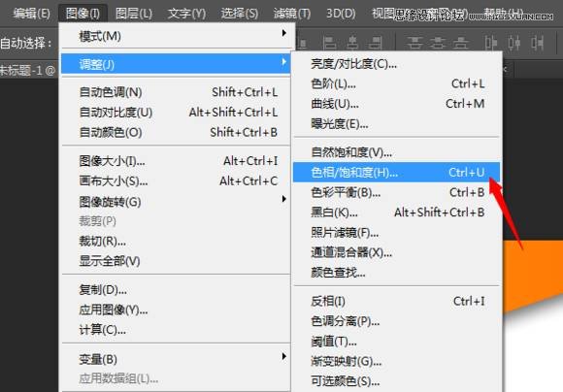Open the 图层(L) menu
Image resolution: width=563 pixels, height=392 pixels.
134,14
